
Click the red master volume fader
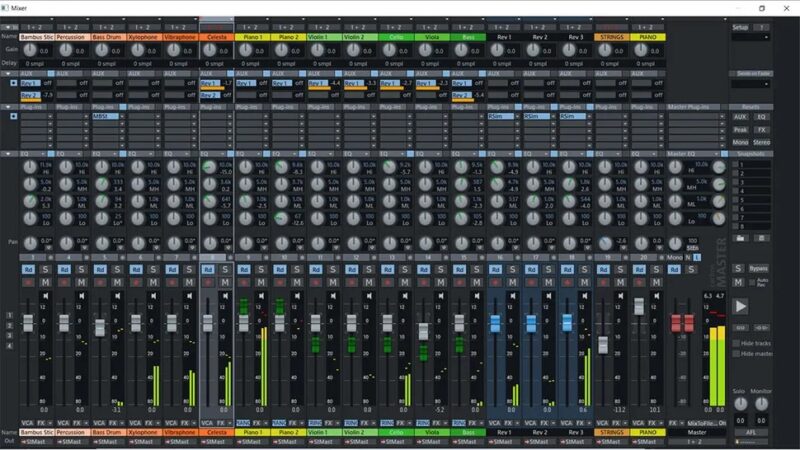tap(683, 323)
